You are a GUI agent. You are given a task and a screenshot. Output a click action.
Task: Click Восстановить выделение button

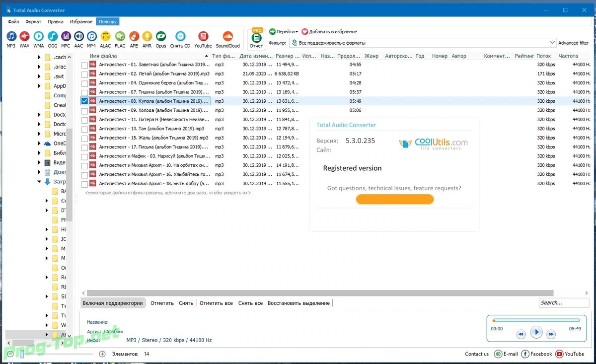pos(298,303)
